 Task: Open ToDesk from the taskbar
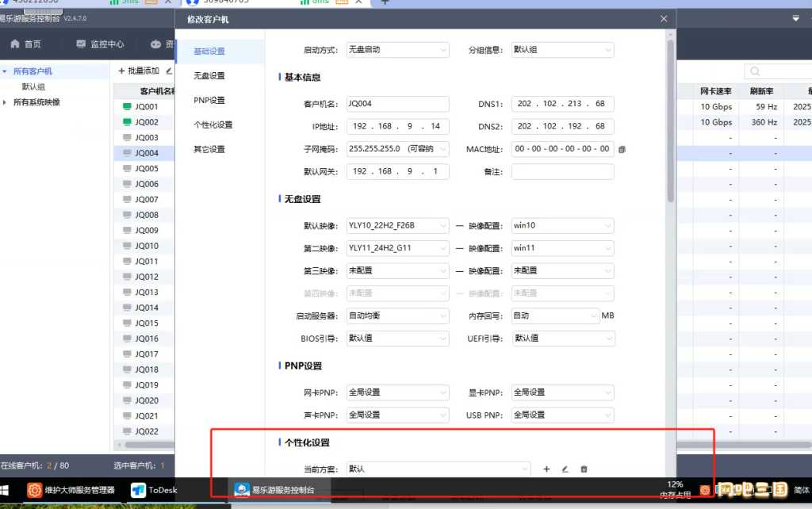click(154, 490)
